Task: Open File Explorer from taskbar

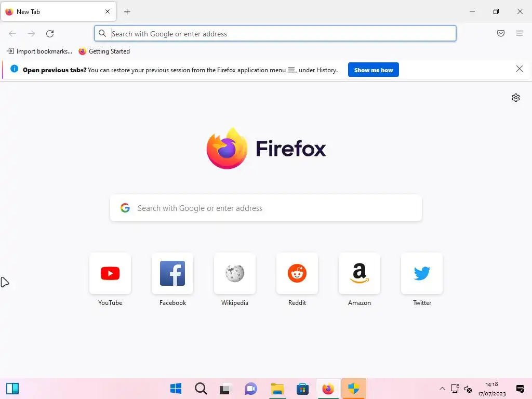Action: tap(277, 389)
